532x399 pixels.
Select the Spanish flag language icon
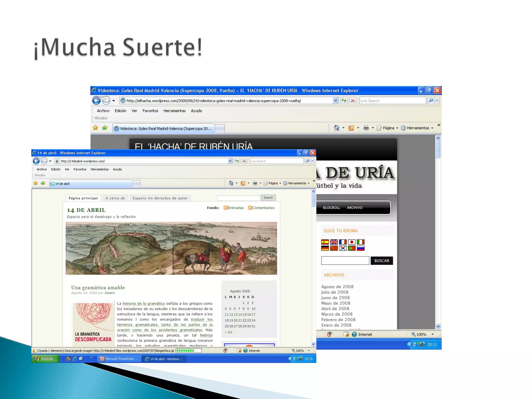point(325,242)
